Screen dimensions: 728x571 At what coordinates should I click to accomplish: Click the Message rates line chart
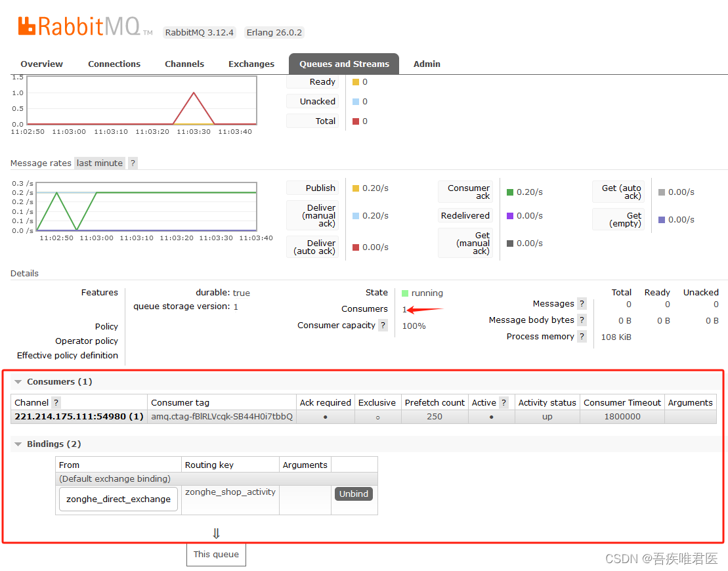click(x=146, y=207)
